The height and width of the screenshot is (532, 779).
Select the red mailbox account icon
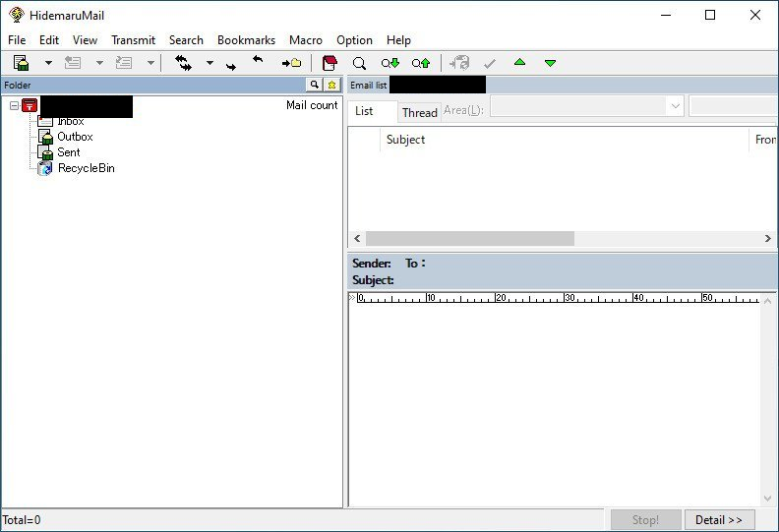pos(30,105)
